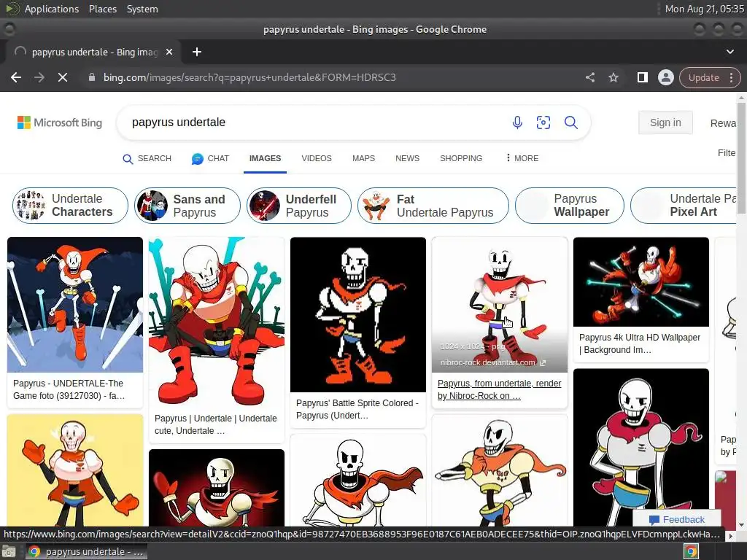Click 'Papyrus, from undertale, render' link
The width and height of the screenshot is (747, 560).
[x=499, y=389]
